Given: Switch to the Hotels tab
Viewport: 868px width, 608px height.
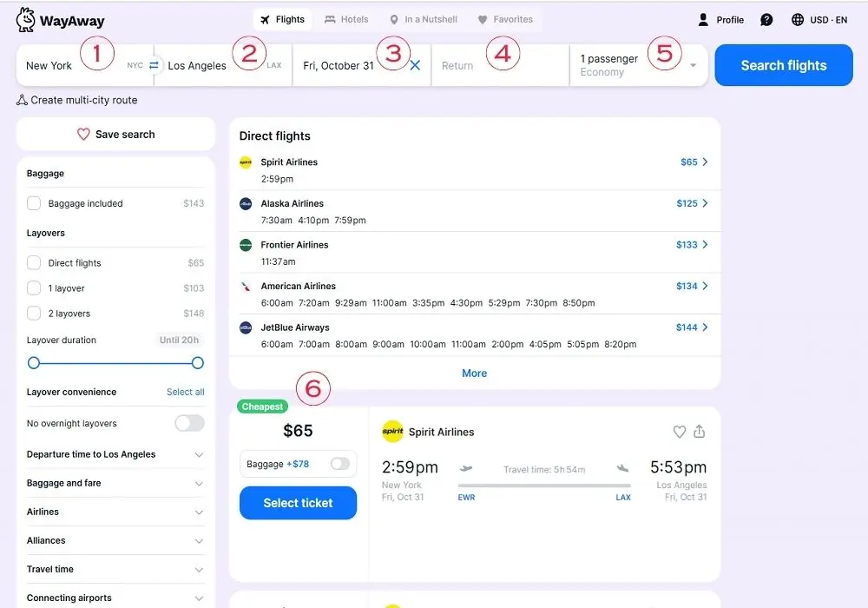Looking at the screenshot, I should (x=346, y=19).
